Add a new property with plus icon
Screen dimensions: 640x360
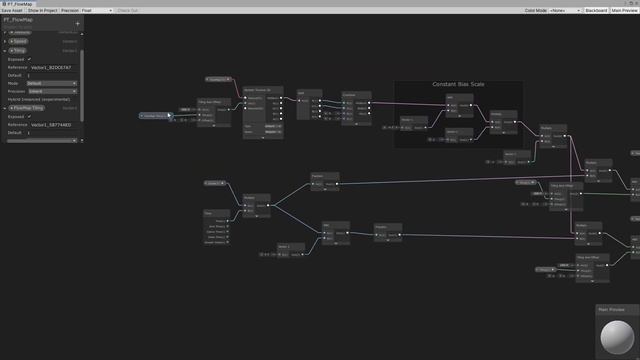tap(78, 24)
